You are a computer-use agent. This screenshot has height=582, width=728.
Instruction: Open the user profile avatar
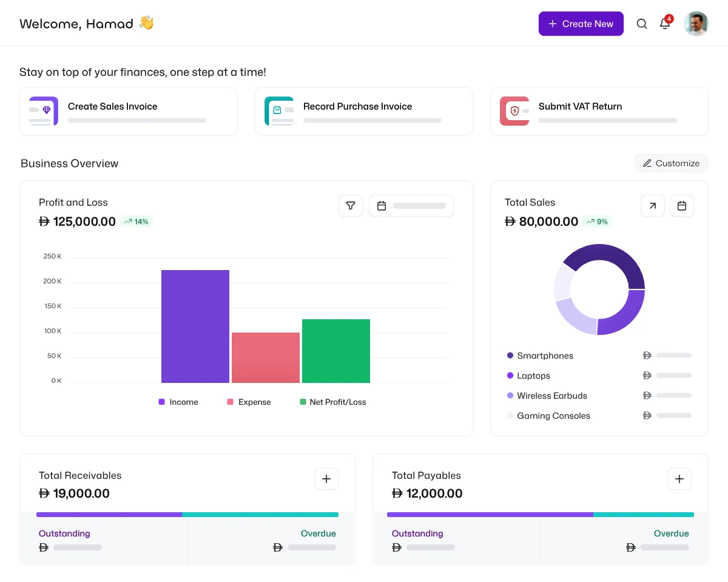pos(696,24)
